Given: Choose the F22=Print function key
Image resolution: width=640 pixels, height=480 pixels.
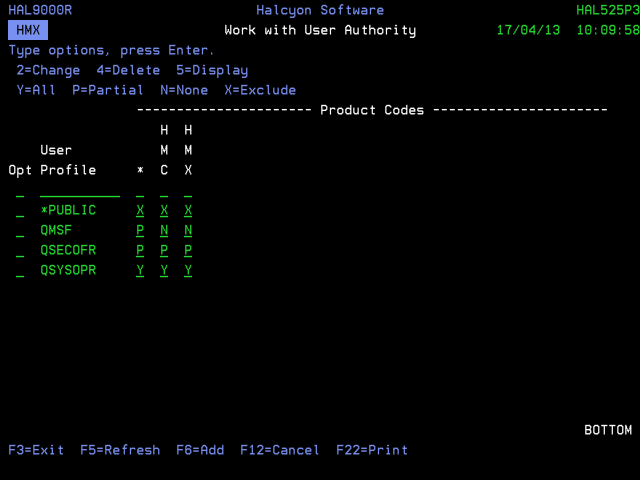Looking at the screenshot, I should click(x=372, y=450).
